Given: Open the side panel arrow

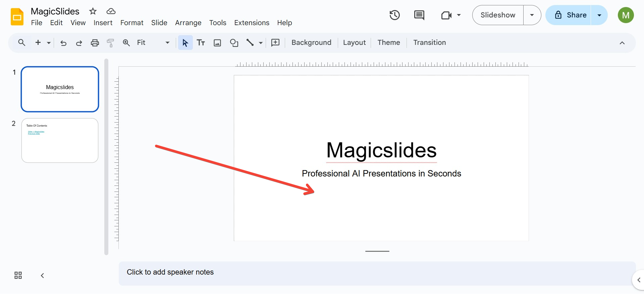Looking at the screenshot, I should pyautogui.click(x=639, y=280).
